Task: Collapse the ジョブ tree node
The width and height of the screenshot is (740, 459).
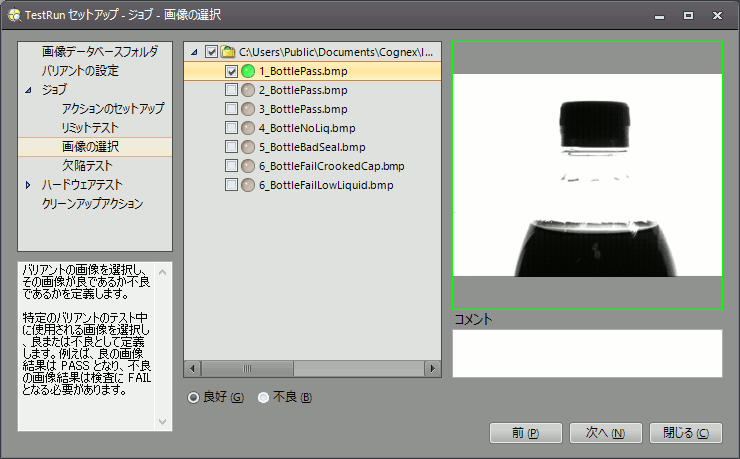Action: click(x=28, y=90)
